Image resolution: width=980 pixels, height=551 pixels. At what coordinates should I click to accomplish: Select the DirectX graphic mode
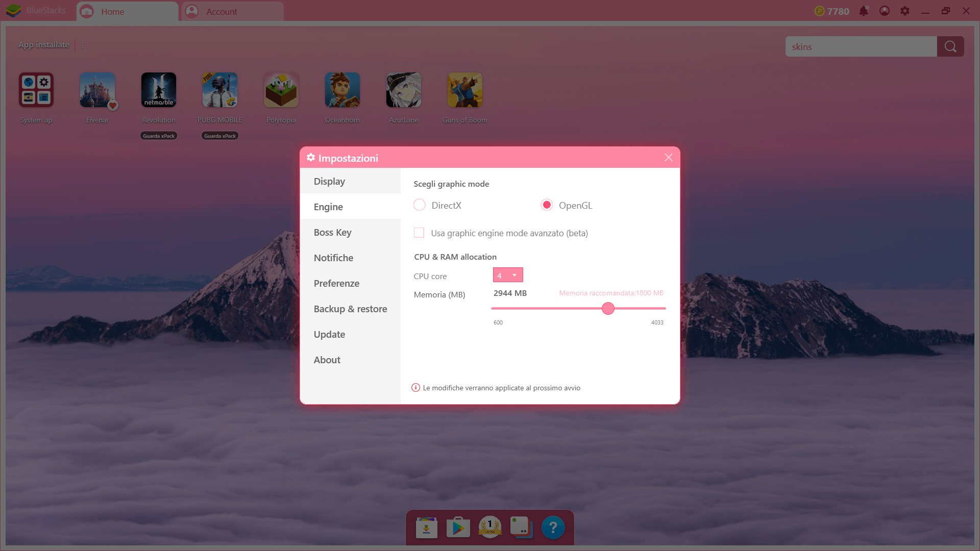[419, 205]
